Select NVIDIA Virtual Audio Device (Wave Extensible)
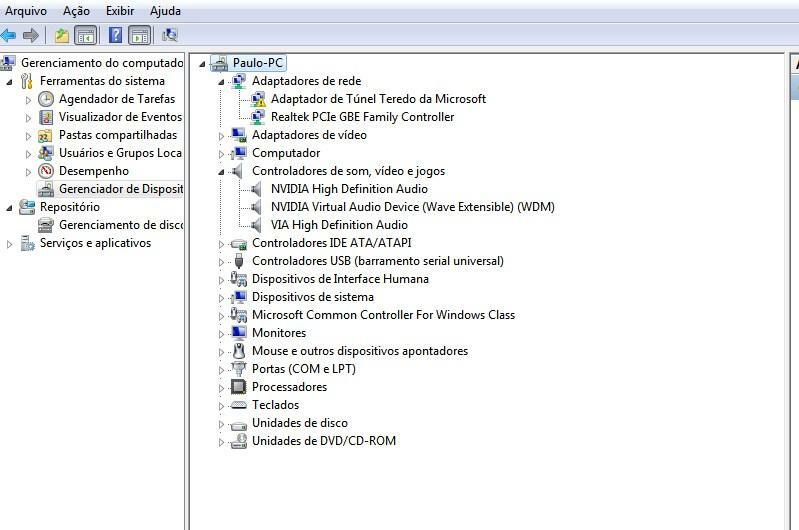 [413, 207]
